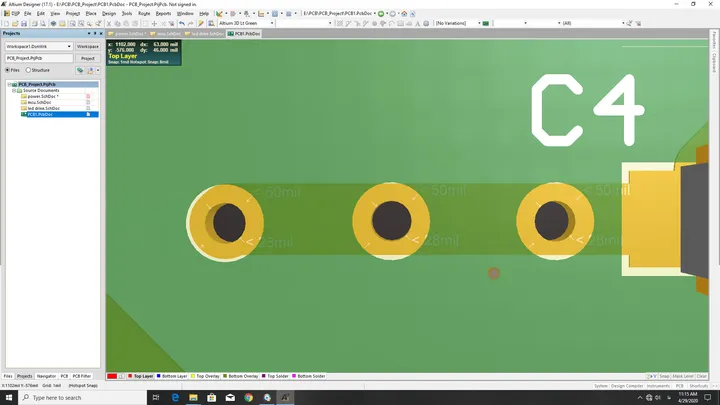Viewport: 720px width, 405px height.
Task: Open the Altium 3D Lt Green view dropdown
Action: coord(246,23)
